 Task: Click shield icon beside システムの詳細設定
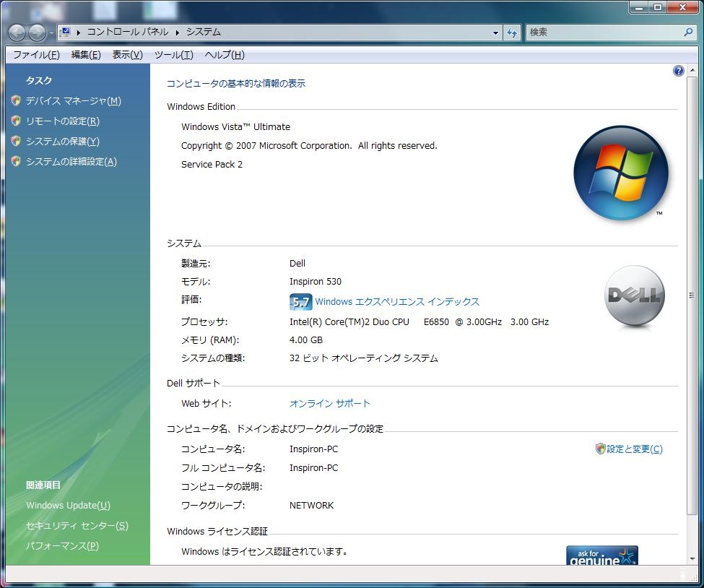tap(16, 161)
